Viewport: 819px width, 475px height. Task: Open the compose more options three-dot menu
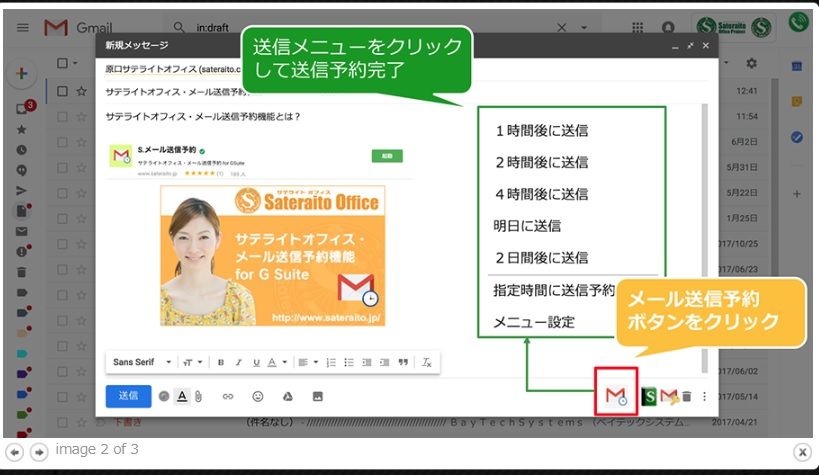[x=705, y=397]
